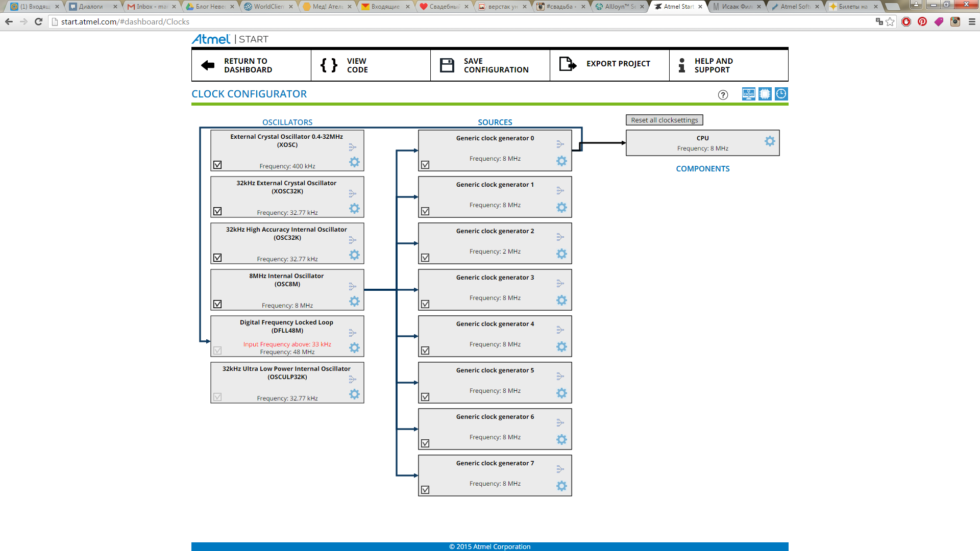Screen dimensions: 980x551
Task: Bookmark this page with star icon
Action: (x=890, y=21)
